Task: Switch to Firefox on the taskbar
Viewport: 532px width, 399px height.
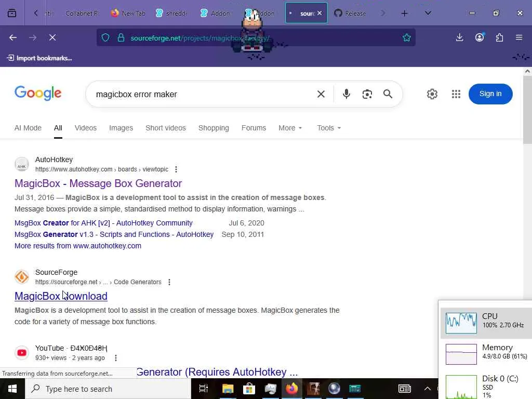Action: tap(291, 389)
